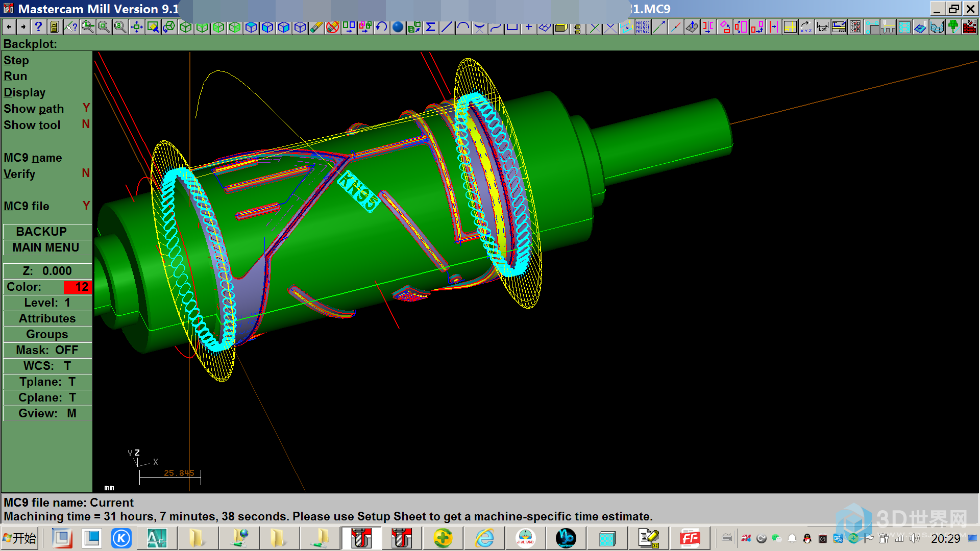Select the create arc icon
This screenshot has height=551, width=980.
click(x=463, y=27)
